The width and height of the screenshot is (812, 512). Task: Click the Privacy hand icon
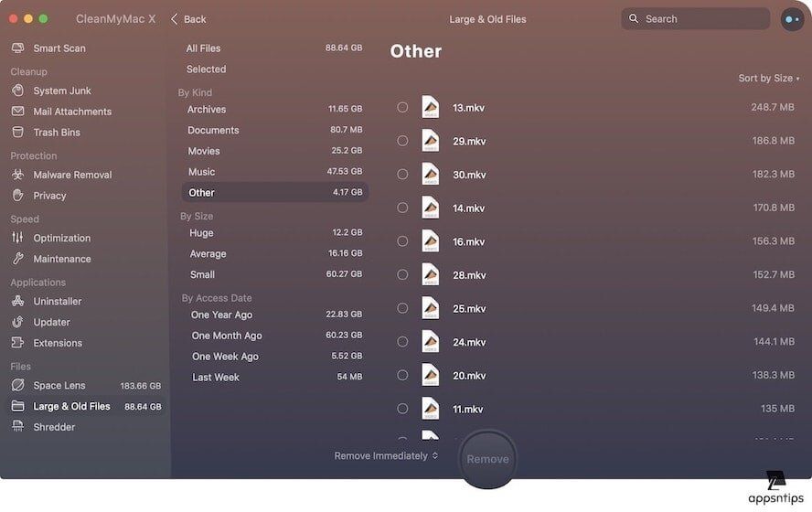click(17, 195)
